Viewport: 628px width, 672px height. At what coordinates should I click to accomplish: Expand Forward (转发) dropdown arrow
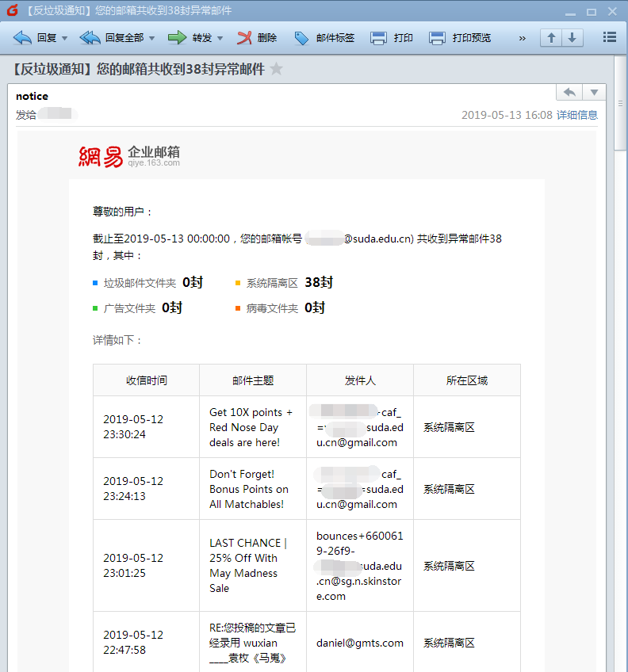pos(220,38)
